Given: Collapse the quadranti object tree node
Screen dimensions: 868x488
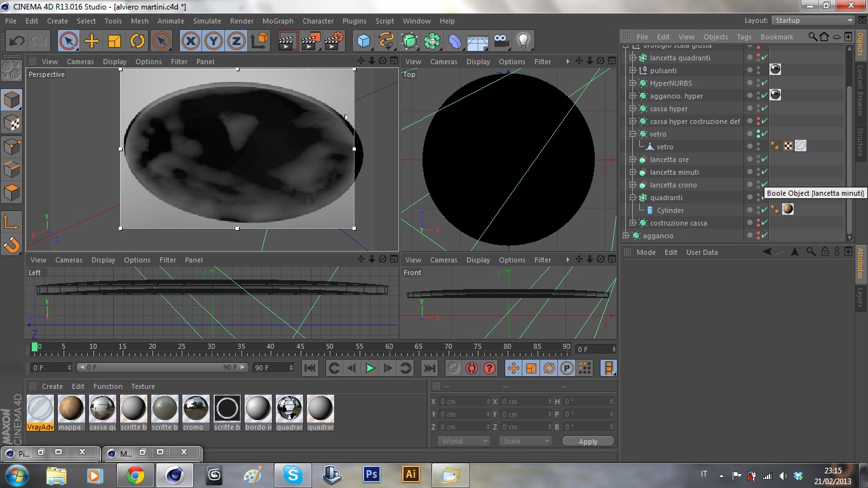Looking at the screenshot, I should 633,198.
